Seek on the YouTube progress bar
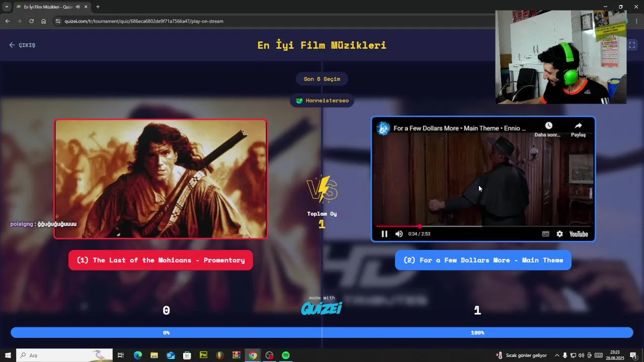 [x=483, y=226]
